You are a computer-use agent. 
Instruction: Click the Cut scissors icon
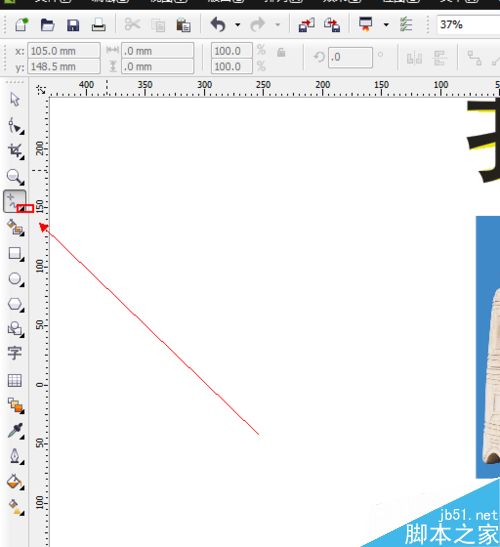tap(132, 25)
